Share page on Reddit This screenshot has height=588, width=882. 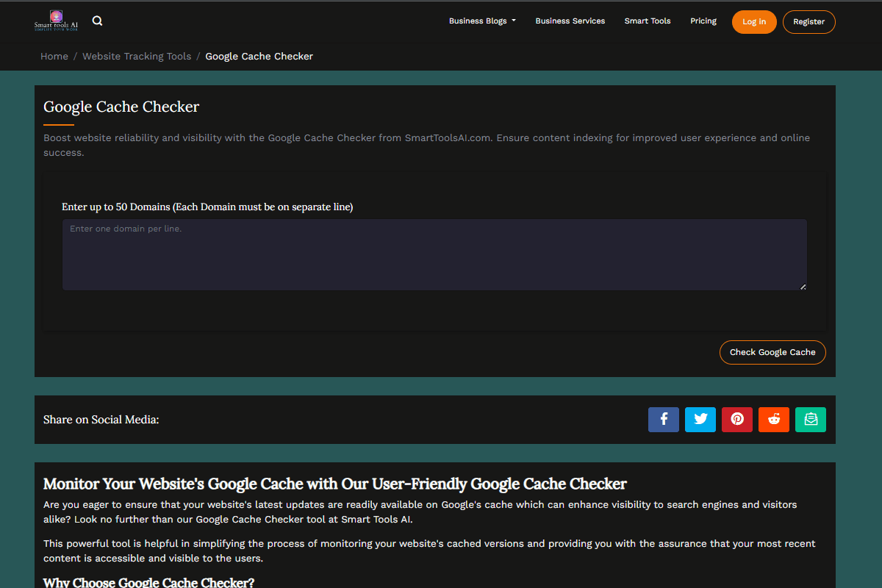pyautogui.click(x=774, y=419)
